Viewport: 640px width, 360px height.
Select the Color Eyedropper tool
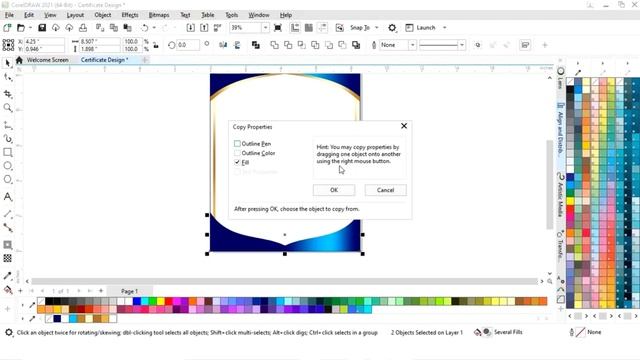tap(7, 276)
